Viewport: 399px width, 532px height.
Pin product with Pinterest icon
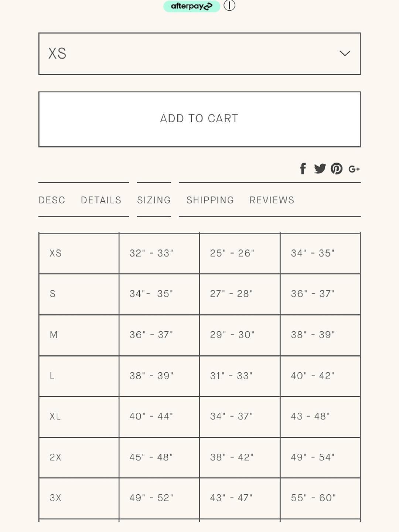click(x=337, y=168)
